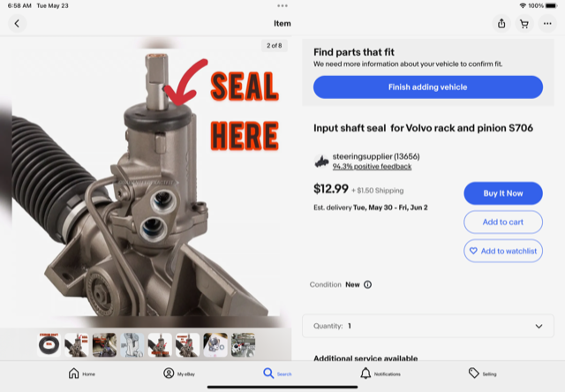Viewport: 565px width, 392px height.
Task: Open the shopping cart icon
Action: point(524,23)
